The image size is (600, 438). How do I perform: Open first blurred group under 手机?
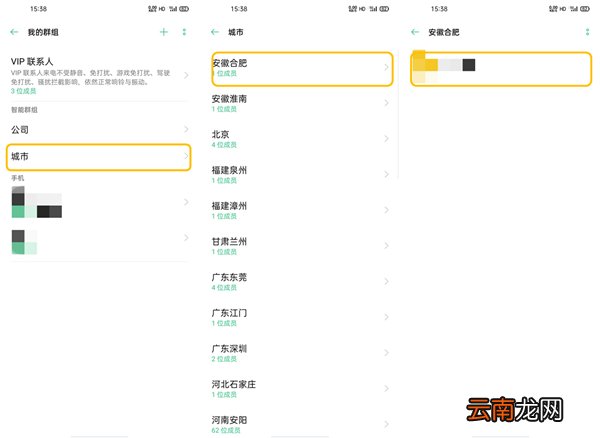[99, 202]
